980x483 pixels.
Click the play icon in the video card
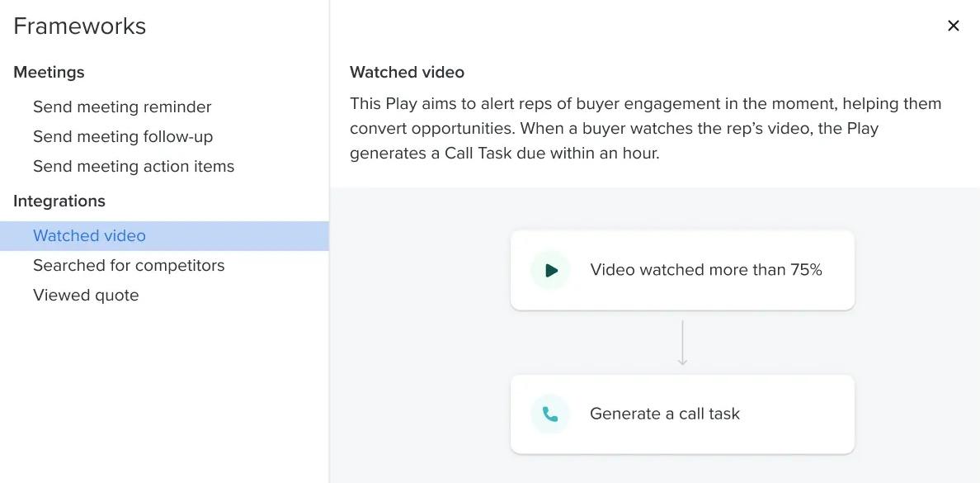click(550, 270)
